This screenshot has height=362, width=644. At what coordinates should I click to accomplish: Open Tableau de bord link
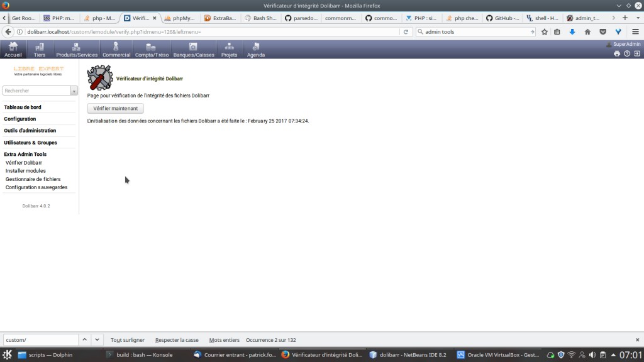(23, 107)
